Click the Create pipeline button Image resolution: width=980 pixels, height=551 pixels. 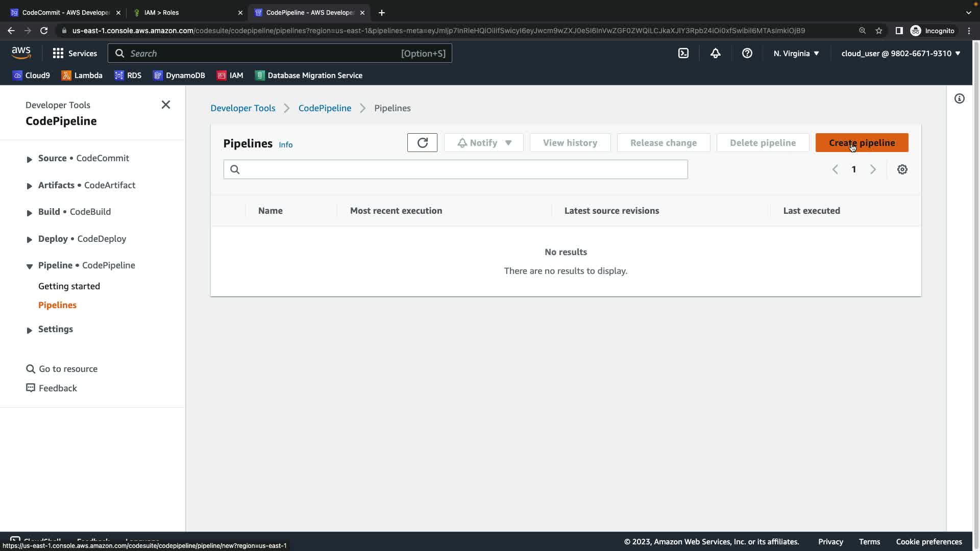(x=862, y=143)
